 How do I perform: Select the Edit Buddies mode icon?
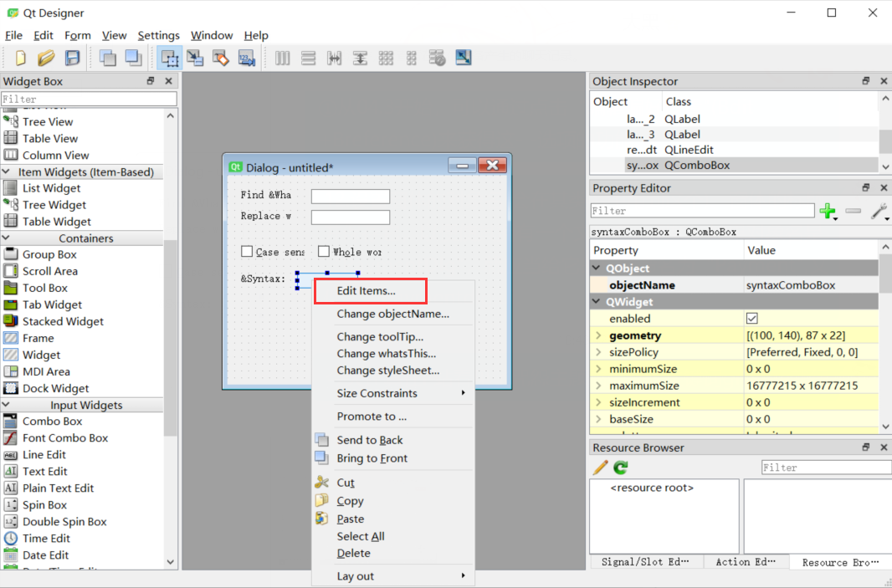[221, 58]
